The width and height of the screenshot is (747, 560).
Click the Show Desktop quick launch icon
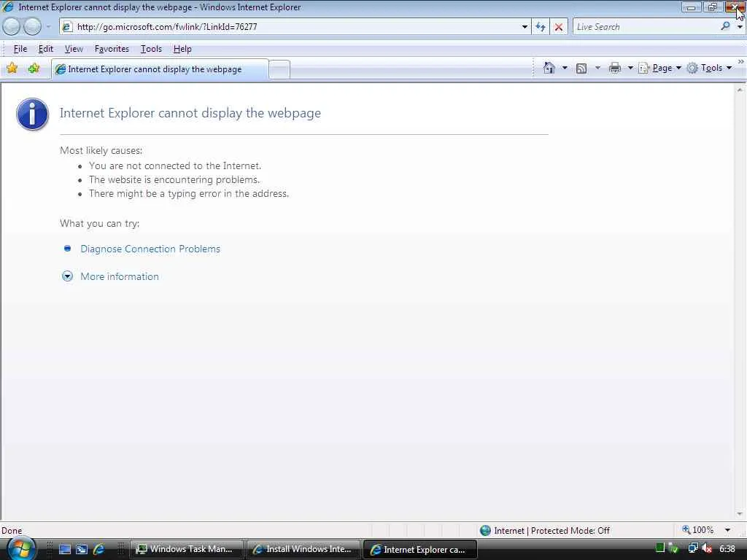click(64, 549)
